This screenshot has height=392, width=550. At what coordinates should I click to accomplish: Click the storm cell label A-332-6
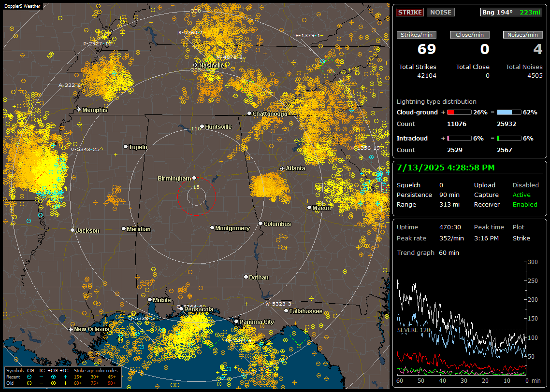(70, 85)
